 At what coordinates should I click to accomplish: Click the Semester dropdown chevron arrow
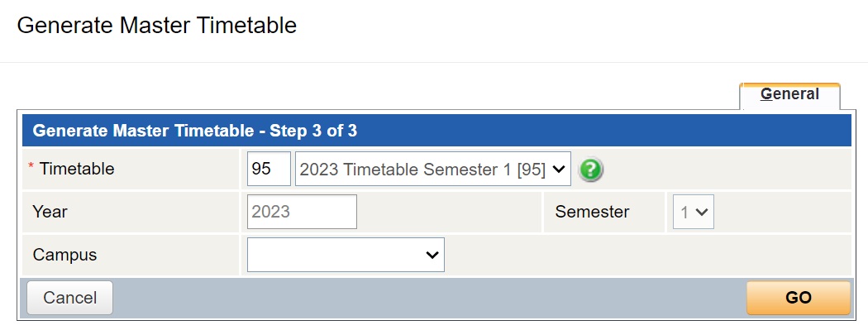pos(702,212)
